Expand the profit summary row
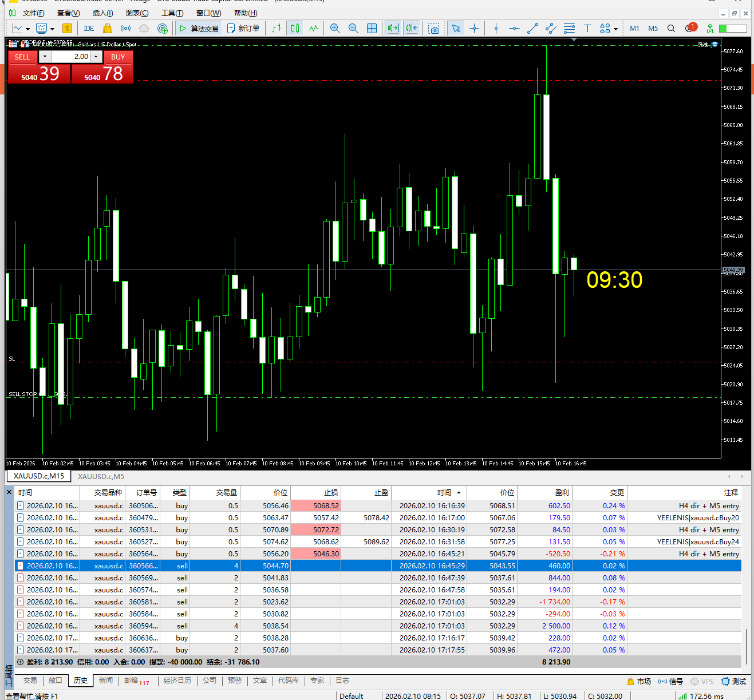The width and height of the screenshot is (754, 700). [x=20, y=662]
